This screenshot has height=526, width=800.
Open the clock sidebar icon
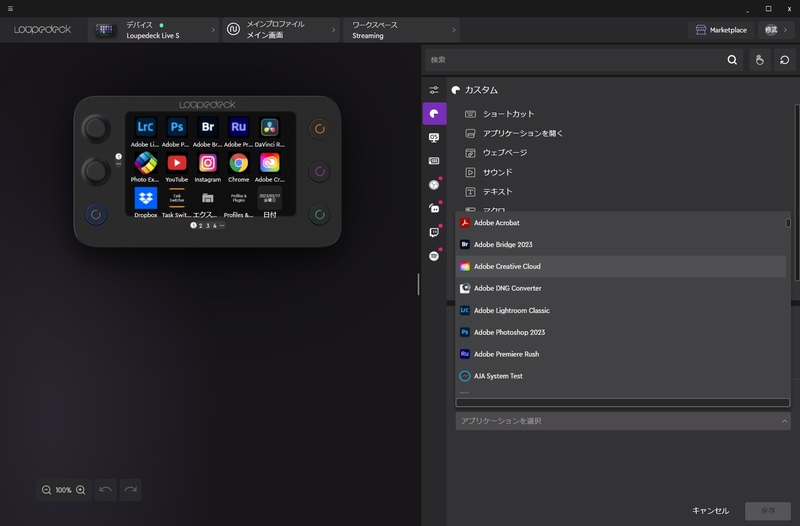tap(434, 185)
